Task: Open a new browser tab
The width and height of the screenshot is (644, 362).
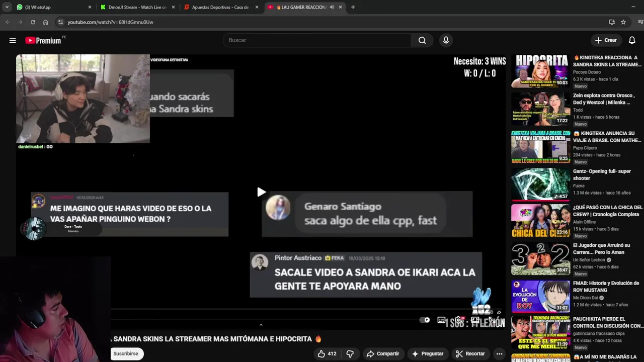Action: pos(353,7)
